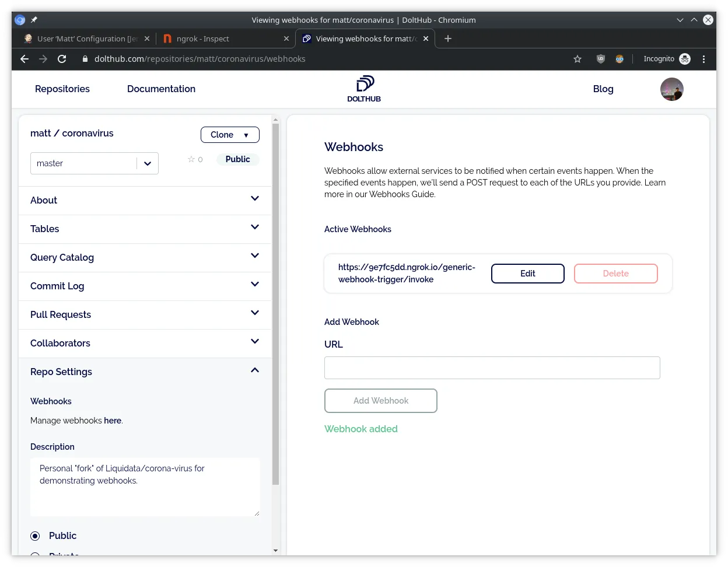The height and width of the screenshot is (567, 728).
Task: Open the Clone dropdown
Action: coord(230,135)
